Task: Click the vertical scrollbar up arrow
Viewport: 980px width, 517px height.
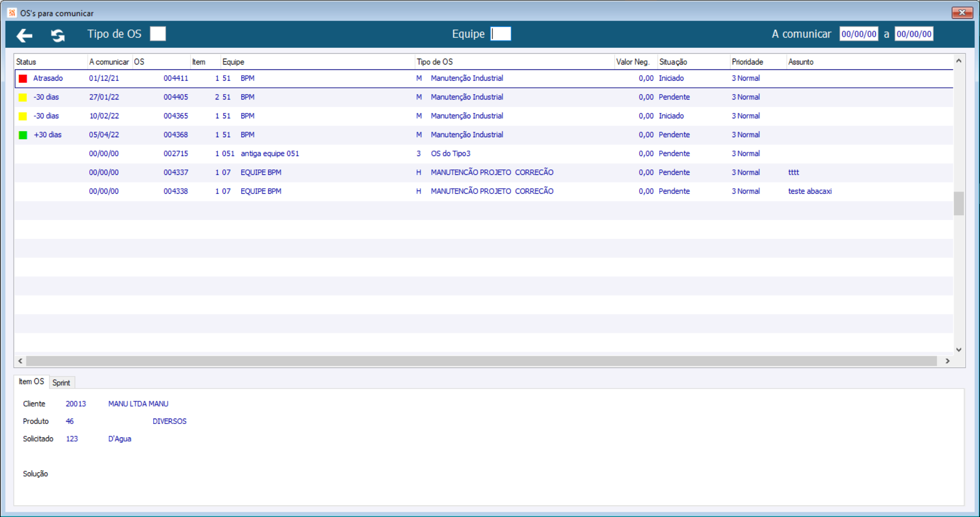Action: pyautogui.click(x=958, y=61)
